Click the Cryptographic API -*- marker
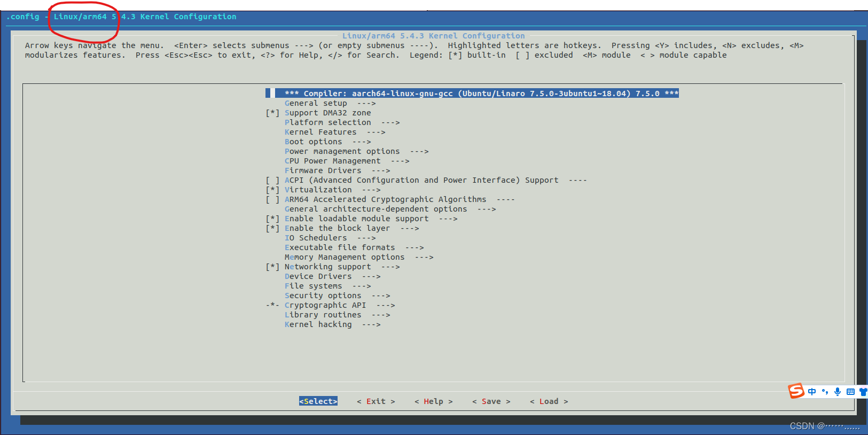Screen dimensions: 868x435 tap(272, 305)
